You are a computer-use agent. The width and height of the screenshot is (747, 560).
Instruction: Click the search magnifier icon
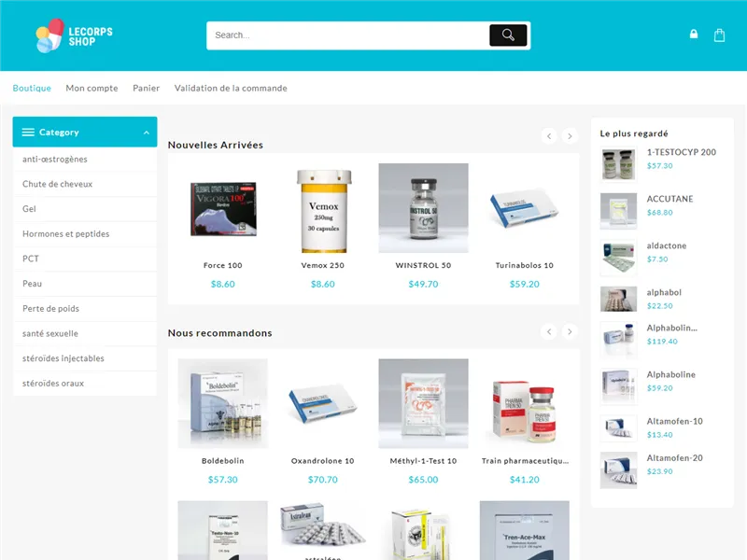(507, 35)
